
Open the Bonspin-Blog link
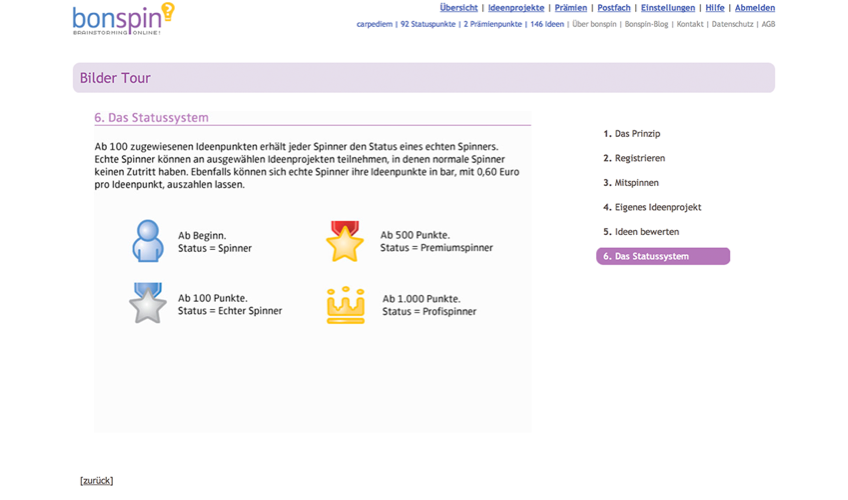647,24
